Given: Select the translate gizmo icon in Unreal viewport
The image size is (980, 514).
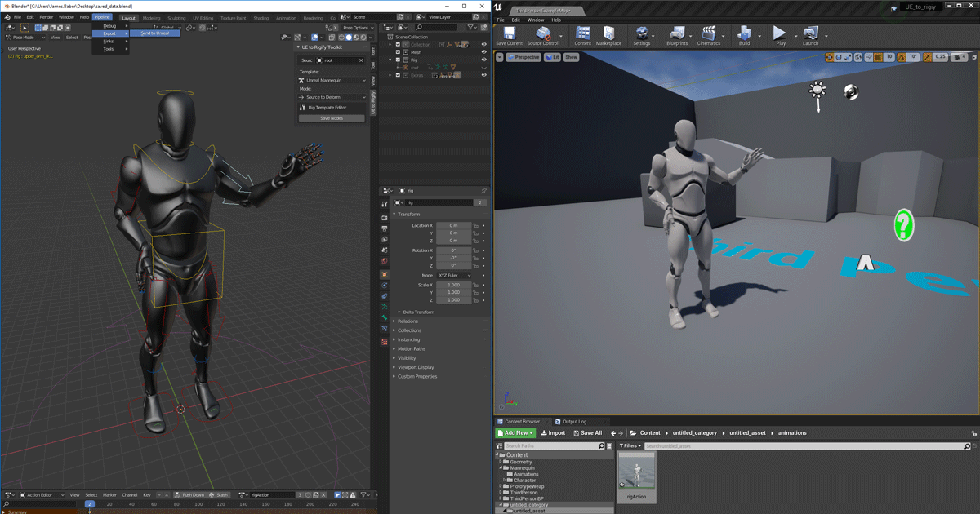Looking at the screenshot, I should (x=830, y=57).
